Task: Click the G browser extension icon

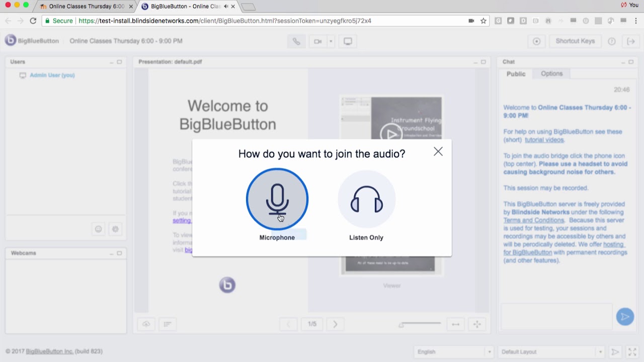Action: (498, 21)
